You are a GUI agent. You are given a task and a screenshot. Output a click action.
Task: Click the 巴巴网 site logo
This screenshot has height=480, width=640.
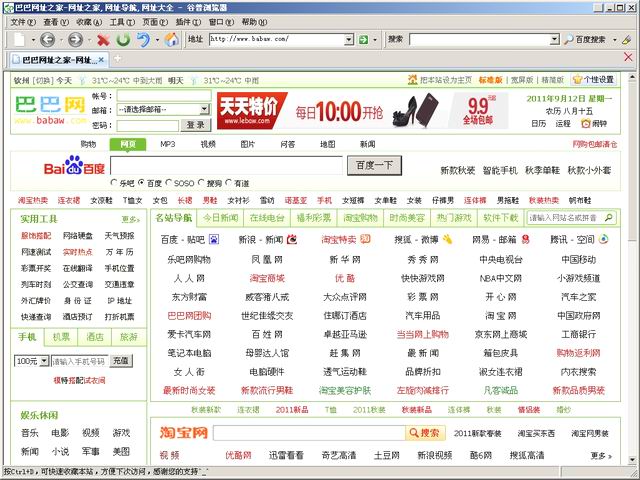click(50, 109)
